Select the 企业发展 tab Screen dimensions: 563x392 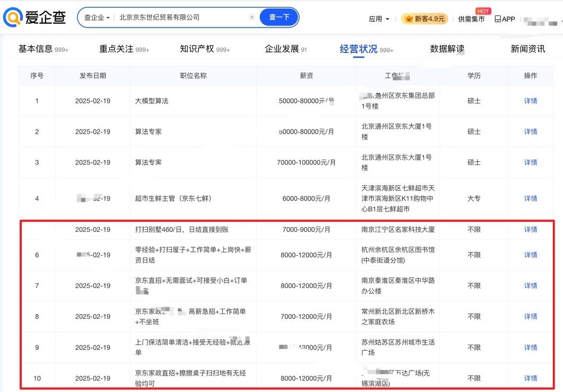point(282,49)
